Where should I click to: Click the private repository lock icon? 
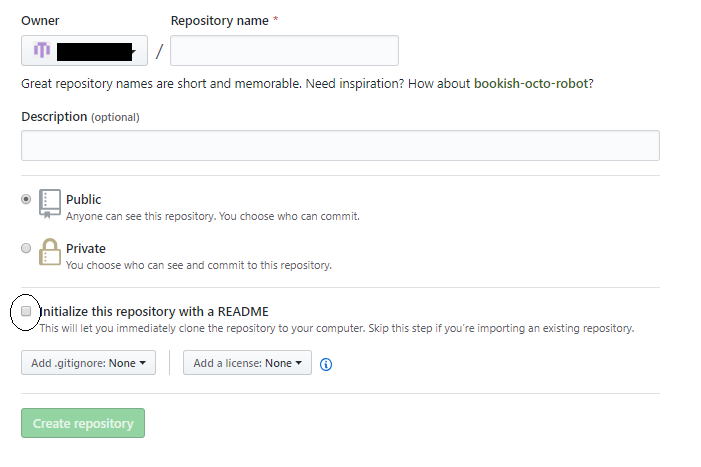(x=50, y=252)
